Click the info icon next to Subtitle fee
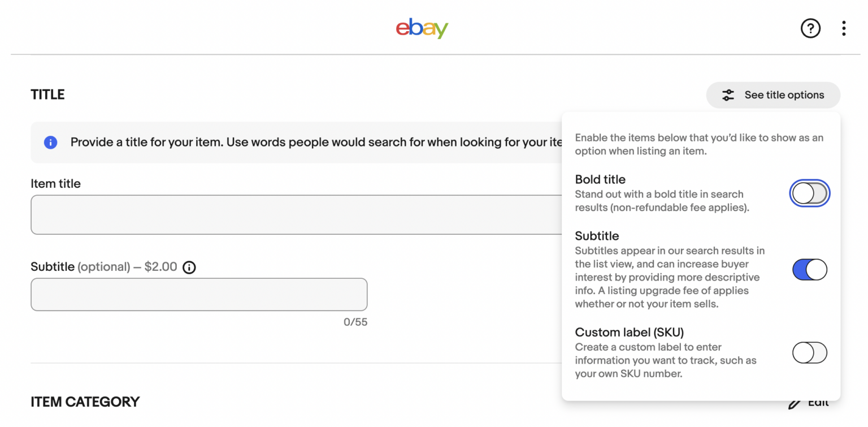Screen dimensions: 868x427 point(189,267)
